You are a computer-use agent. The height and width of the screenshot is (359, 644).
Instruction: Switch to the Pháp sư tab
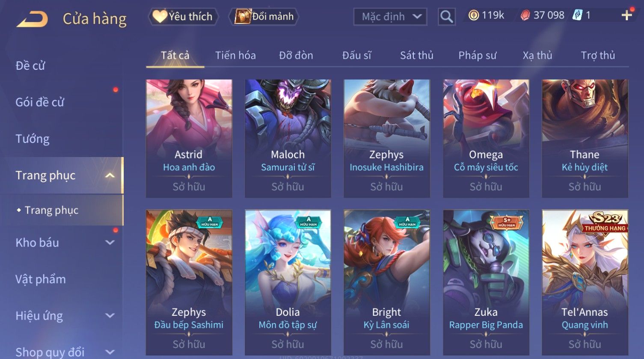(x=478, y=56)
